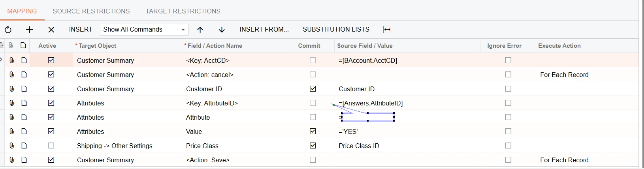644x169 pixels.
Task: Click the INSERT FROM... button
Action: [x=264, y=30]
